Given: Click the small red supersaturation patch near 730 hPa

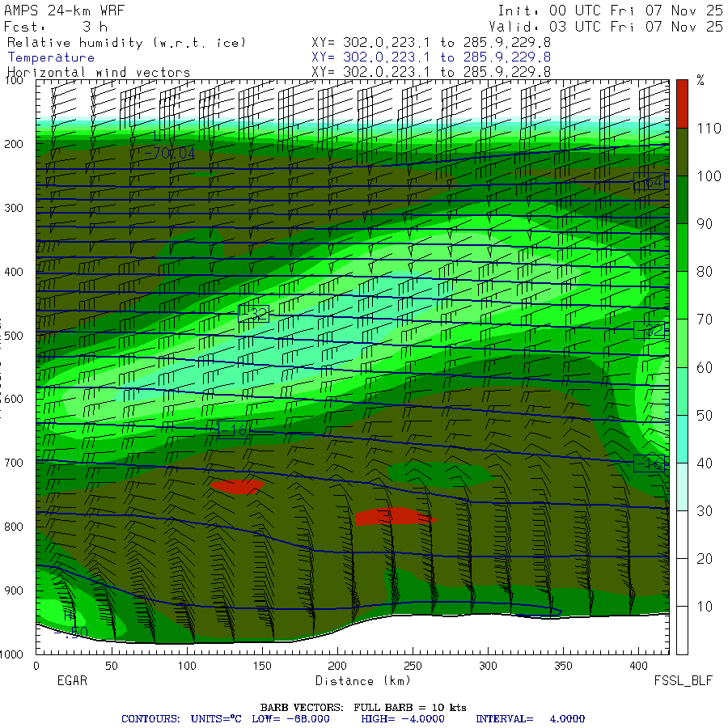Looking at the screenshot, I should [237, 487].
